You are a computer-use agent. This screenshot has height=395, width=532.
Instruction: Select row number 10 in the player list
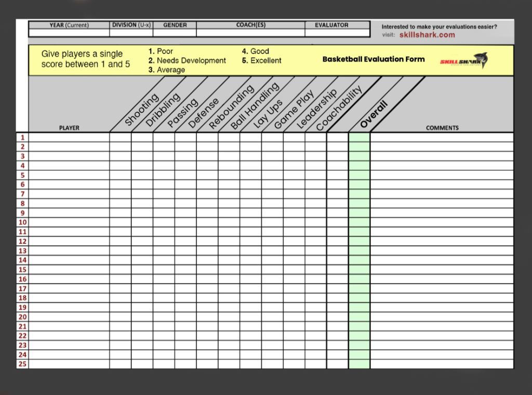click(x=22, y=222)
